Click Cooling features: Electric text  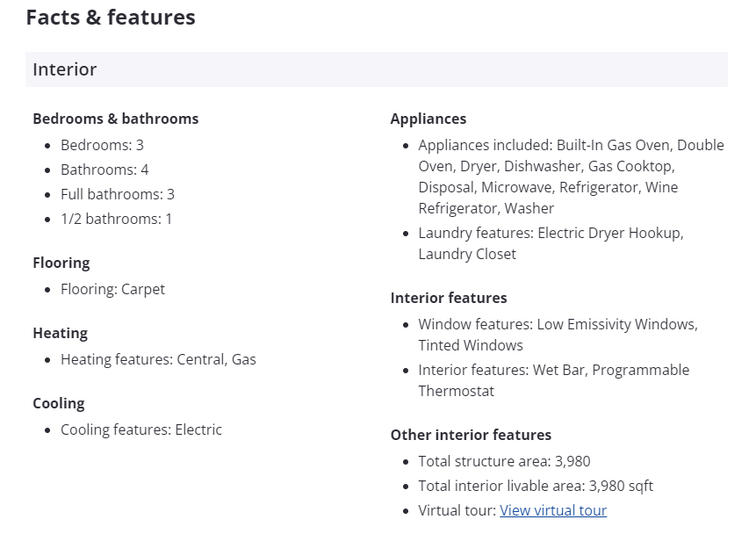140,429
